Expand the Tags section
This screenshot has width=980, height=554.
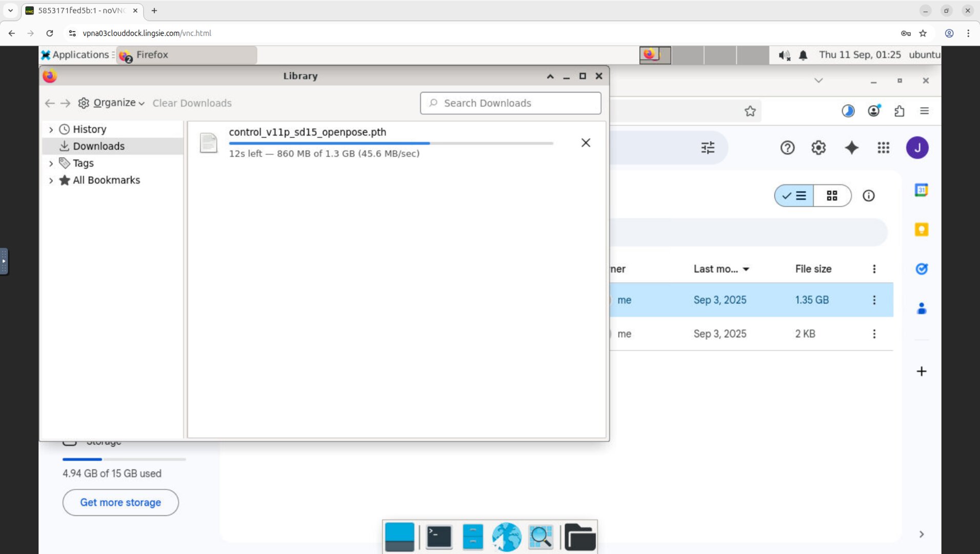click(51, 163)
